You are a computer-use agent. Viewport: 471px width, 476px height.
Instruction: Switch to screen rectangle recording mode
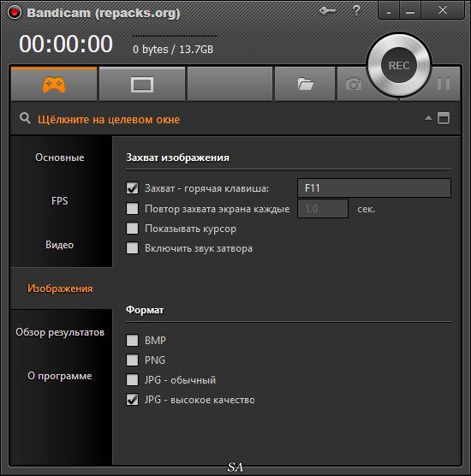(142, 85)
